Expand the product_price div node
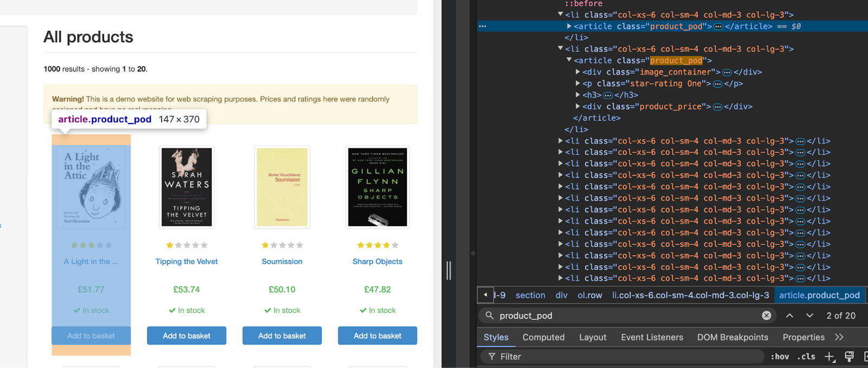Image resolution: width=868 pixels, height=368 pixels. point(578,107)
